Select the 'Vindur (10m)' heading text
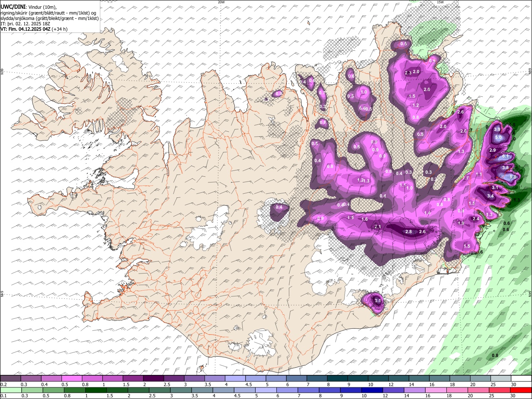The height and width of the screenshot is (399, 532). 42,7
